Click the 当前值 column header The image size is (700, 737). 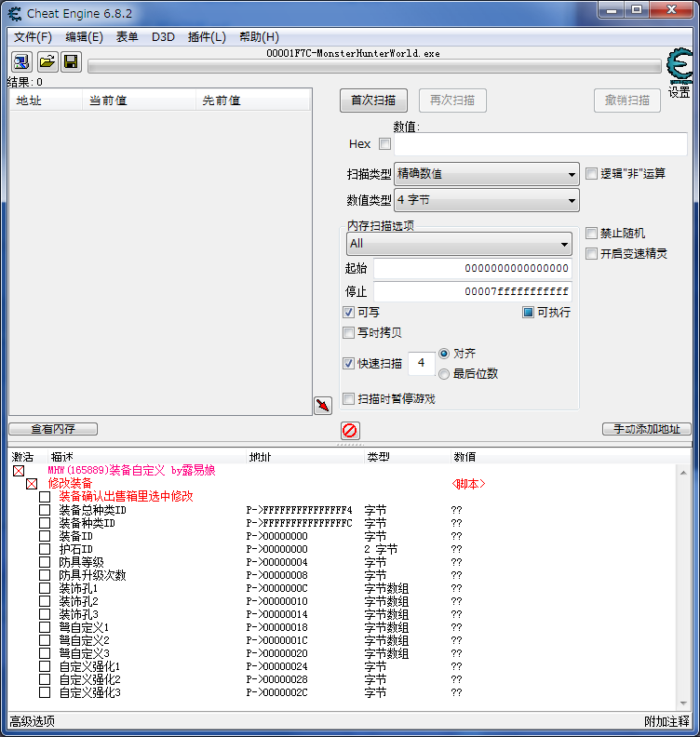[x=139, y=100]
